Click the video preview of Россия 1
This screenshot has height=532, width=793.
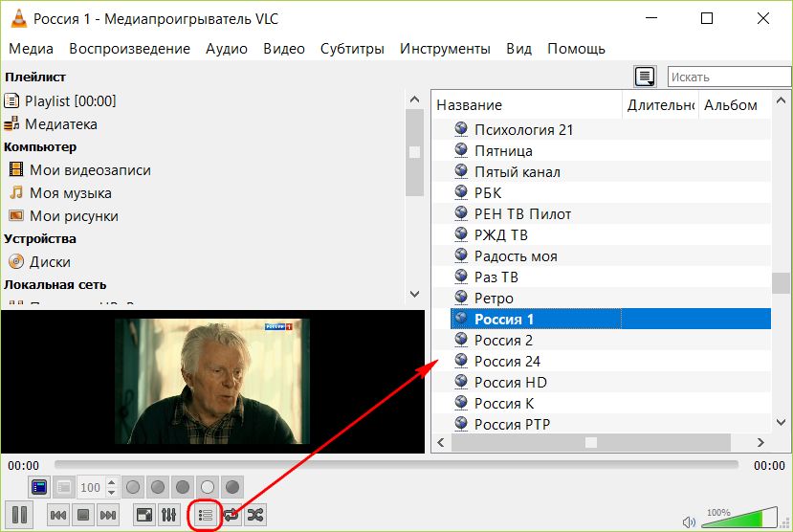[212, 382]
